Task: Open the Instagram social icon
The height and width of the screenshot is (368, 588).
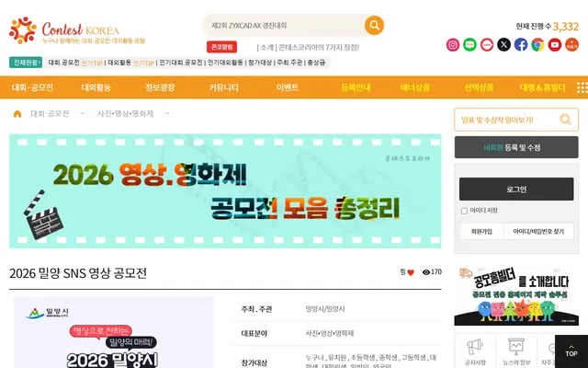Action: click(x=453, y=45)
